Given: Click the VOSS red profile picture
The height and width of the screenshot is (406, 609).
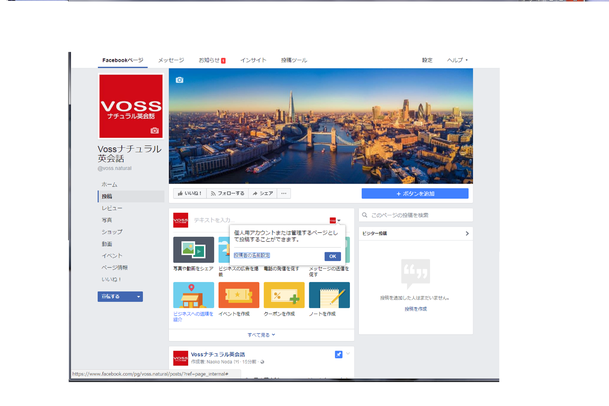Looking at the screenshot, I should (x=131, y=106).
